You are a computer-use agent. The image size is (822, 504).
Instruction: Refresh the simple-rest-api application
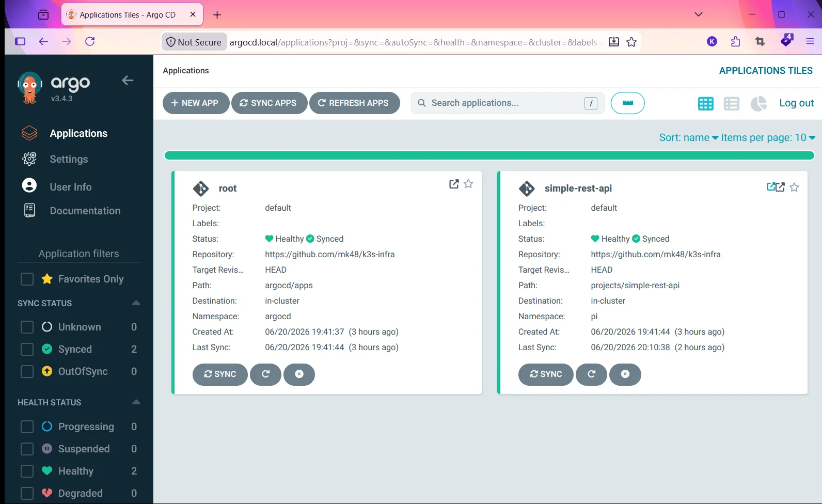pos(591,374)
